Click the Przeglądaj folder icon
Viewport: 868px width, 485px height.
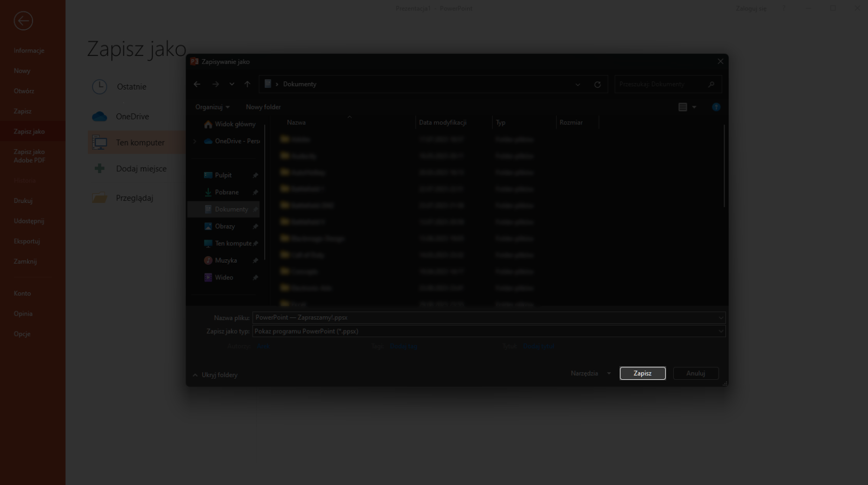click(99, 198)
